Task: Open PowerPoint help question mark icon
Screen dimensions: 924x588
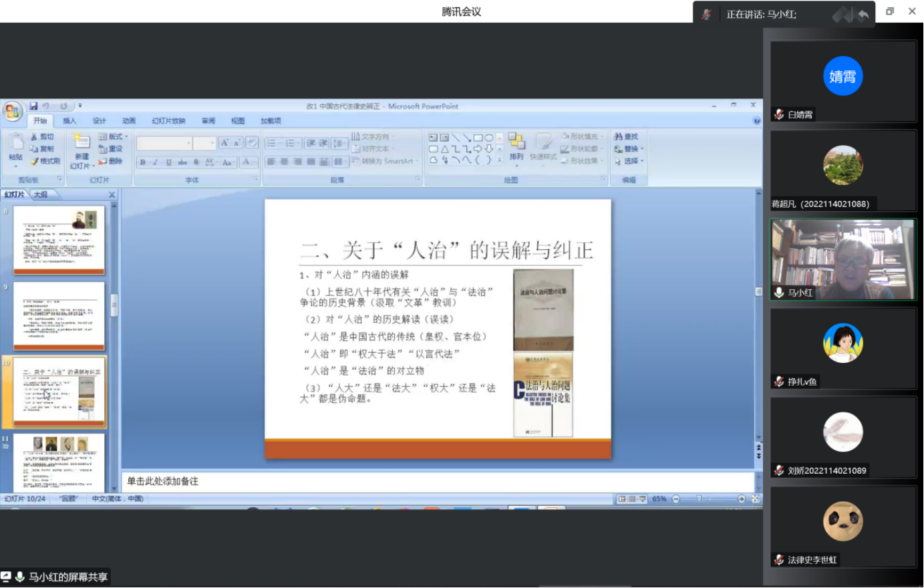Action: (x=756, y=121)
